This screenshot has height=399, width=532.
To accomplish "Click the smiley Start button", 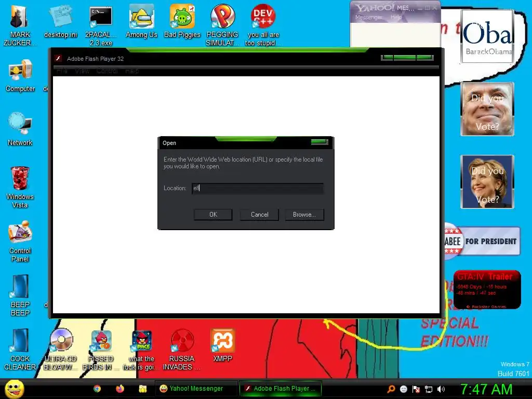I will pyautogui.click(x=14, y=389).
